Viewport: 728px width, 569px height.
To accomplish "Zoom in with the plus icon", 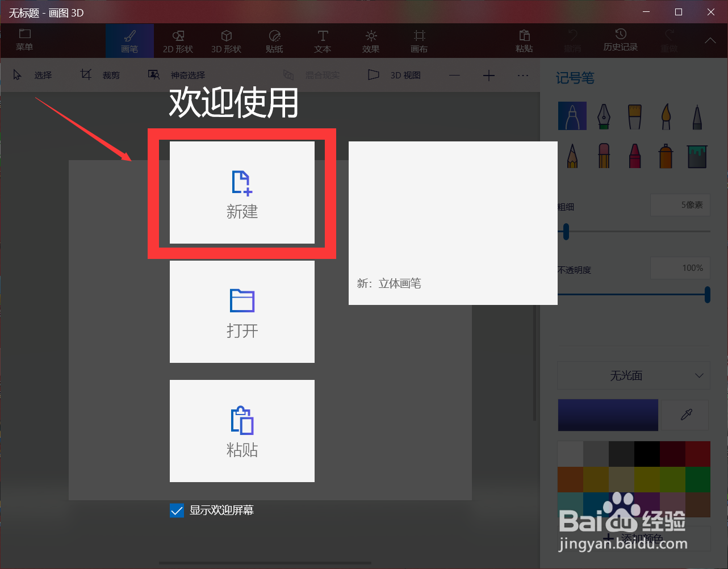I will [489, 74].
